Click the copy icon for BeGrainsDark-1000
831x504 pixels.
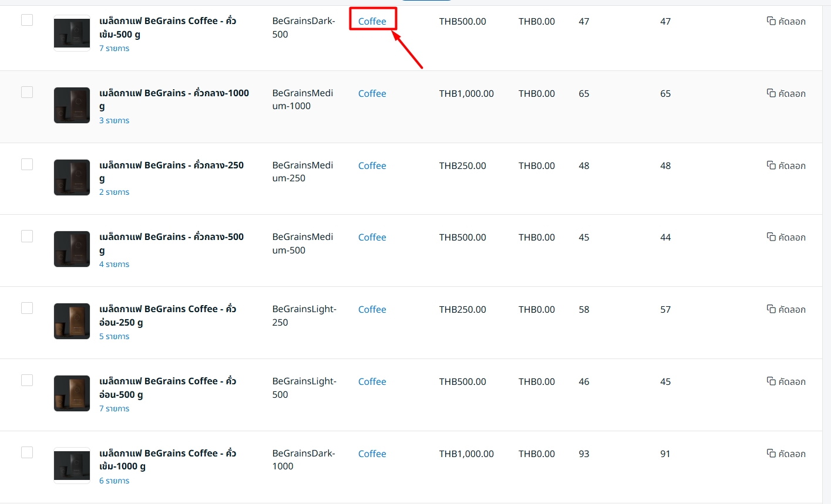[x=771, y=454]
